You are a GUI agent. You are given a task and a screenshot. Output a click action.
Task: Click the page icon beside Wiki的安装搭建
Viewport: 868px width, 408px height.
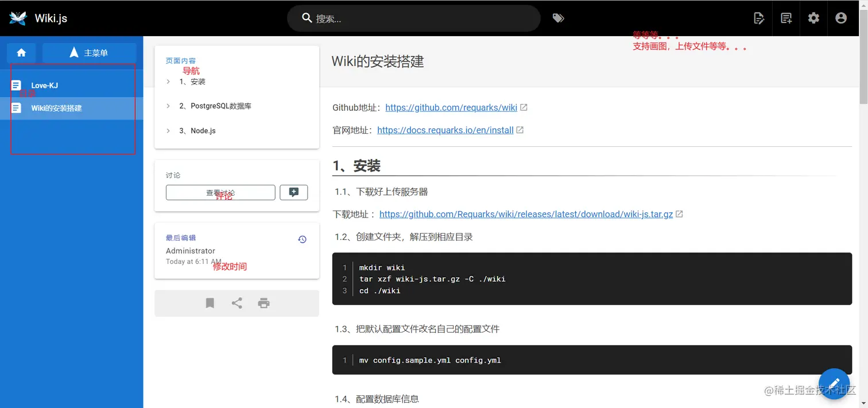[x=17, y=108]
